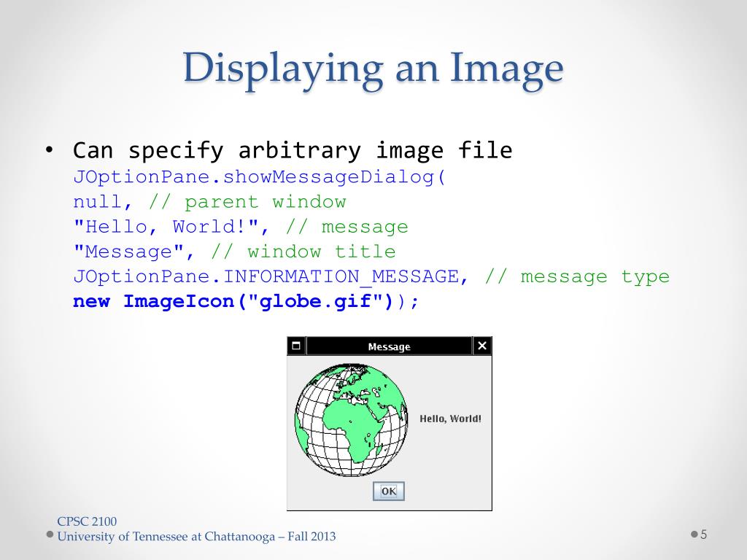Viewport: 747px width, 560px height.
Task: Click the '// parent window' comment line
Action: click(209, 202)
